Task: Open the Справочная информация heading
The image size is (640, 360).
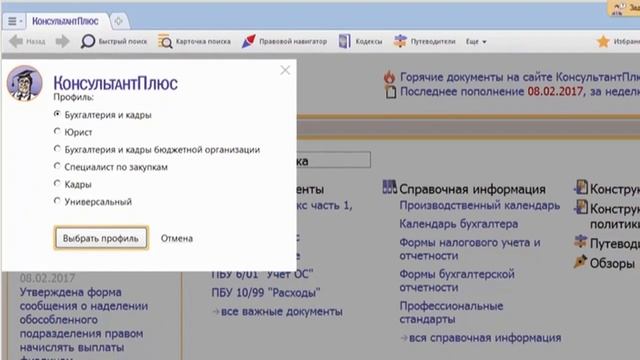Action: point(472,189)
